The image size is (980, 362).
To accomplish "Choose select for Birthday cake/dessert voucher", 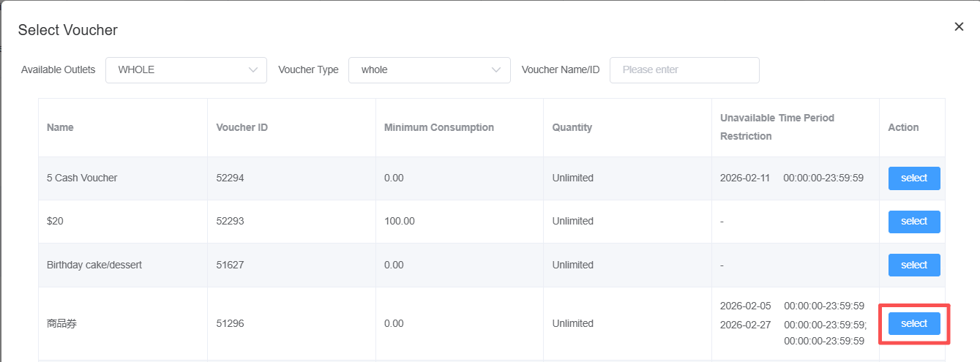I will click(x=913, y=265).
